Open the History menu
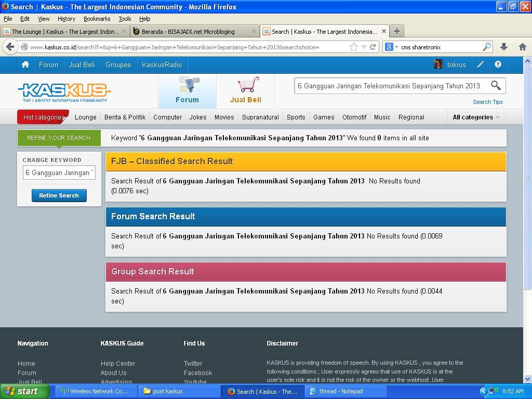This screenshot has width=532, height=399. 66,19
